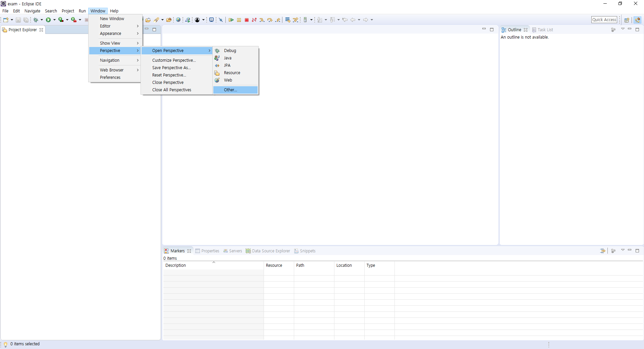644x349 pixels.
Task: Open the Web Browser globe icon
Action: pos(178,20)
